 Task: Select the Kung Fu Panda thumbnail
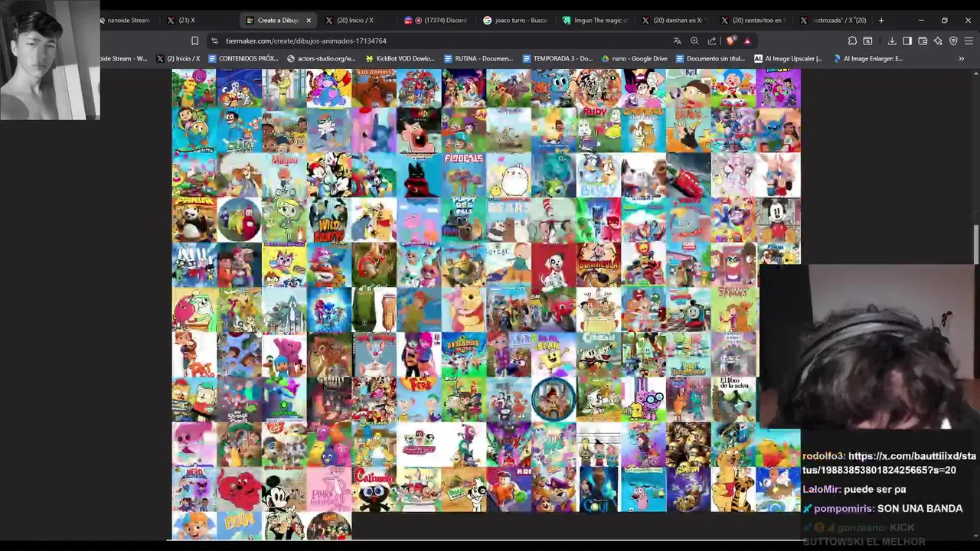coord(194,221)
